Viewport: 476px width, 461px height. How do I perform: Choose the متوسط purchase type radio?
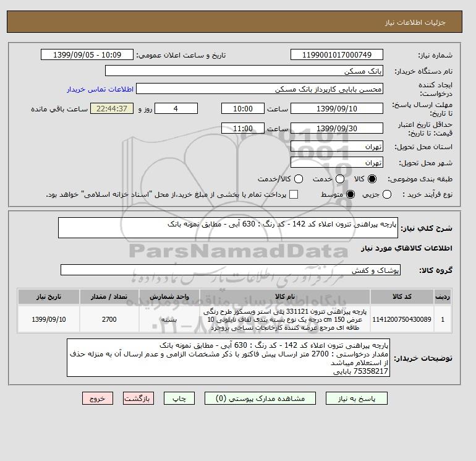click(x=351, y=194)
